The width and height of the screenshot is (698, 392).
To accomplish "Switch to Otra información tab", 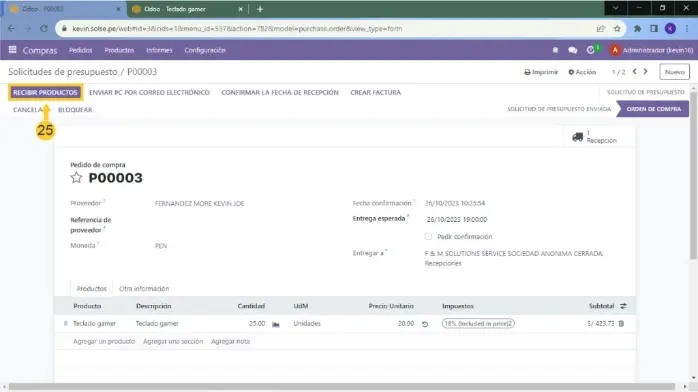I will coord(144,288).
